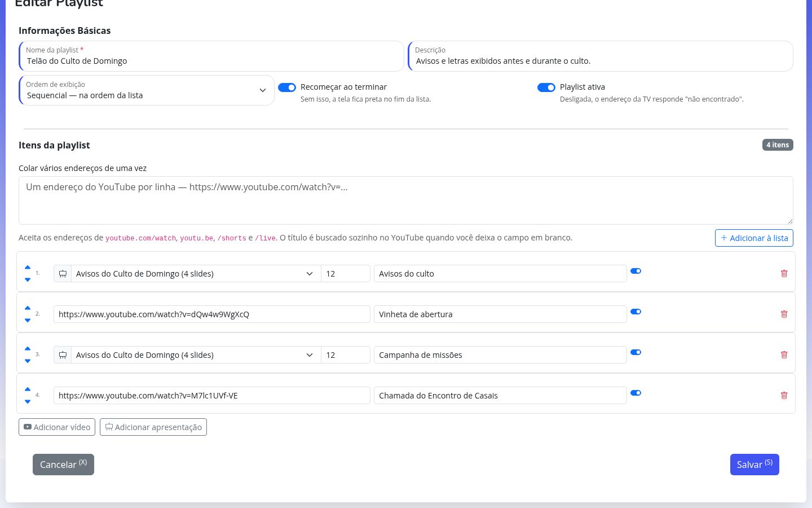Edit title field 'Vinheta de abertura'

500,314
